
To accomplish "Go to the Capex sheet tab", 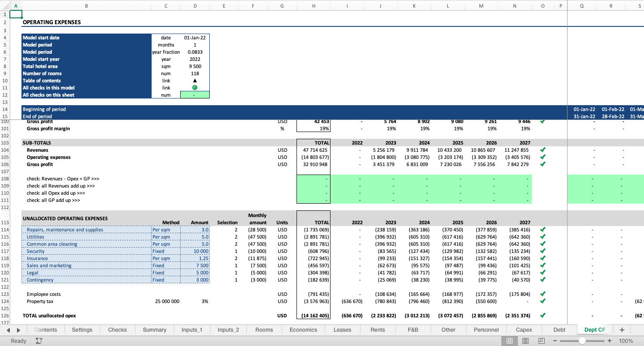I will click(524, 329).
